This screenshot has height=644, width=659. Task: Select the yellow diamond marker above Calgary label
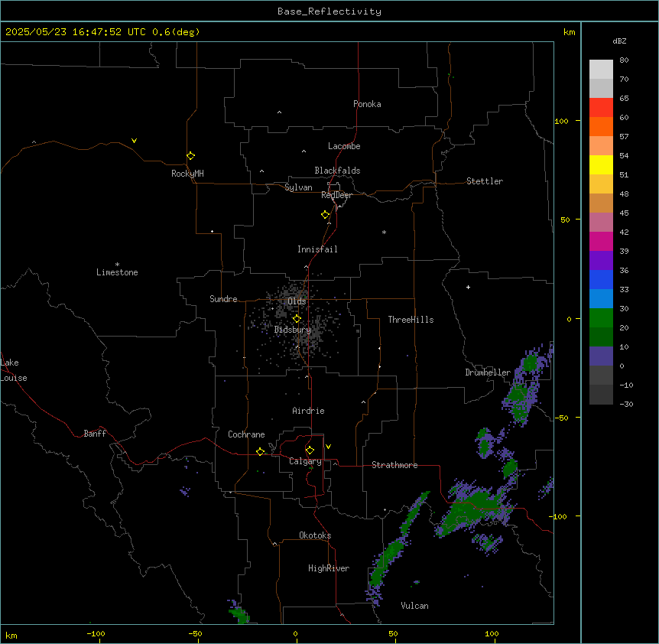click(x=310, y=450)
